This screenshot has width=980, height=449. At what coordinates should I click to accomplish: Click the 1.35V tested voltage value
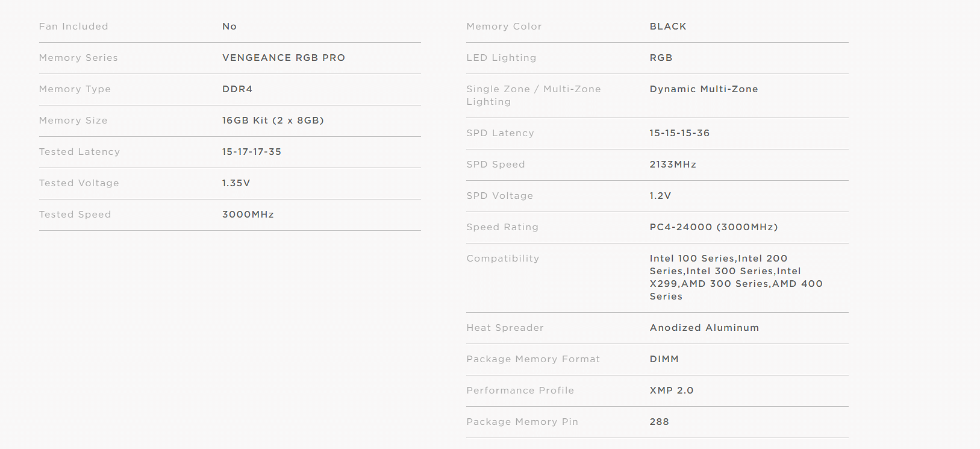(236, 183)
